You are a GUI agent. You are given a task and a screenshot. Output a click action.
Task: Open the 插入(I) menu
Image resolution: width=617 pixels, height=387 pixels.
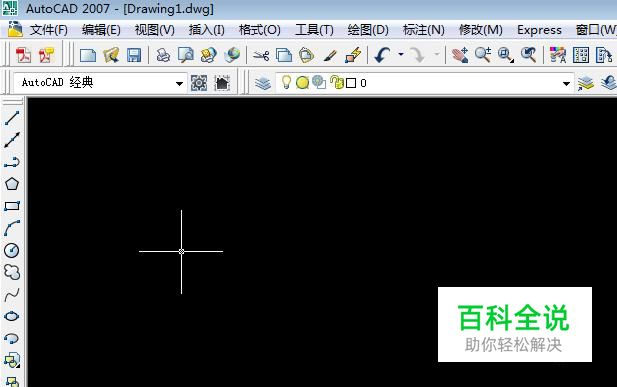coord(207,30)
